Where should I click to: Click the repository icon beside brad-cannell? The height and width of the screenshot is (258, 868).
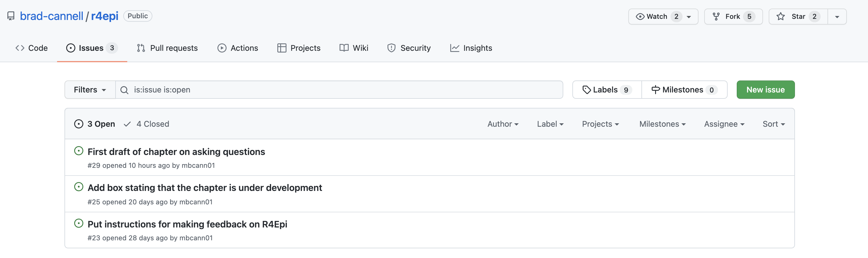coord(11,16)
